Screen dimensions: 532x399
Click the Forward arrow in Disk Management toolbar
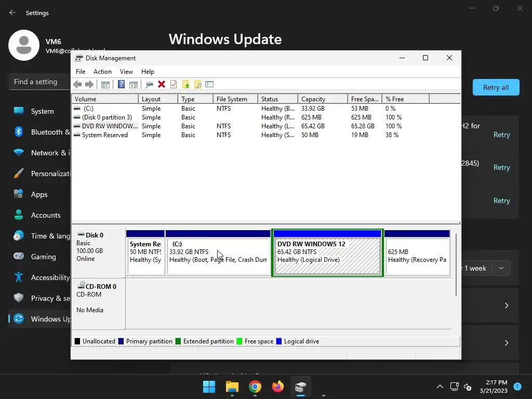coord(89,85)
